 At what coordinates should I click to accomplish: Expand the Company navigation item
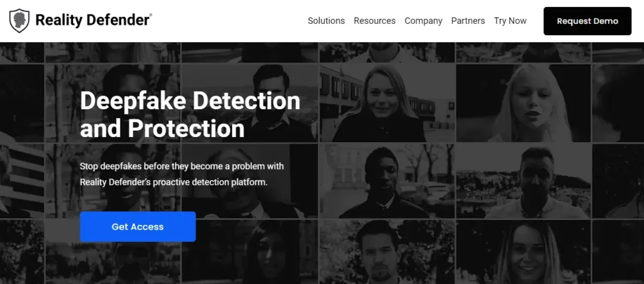tap(423, 21)
